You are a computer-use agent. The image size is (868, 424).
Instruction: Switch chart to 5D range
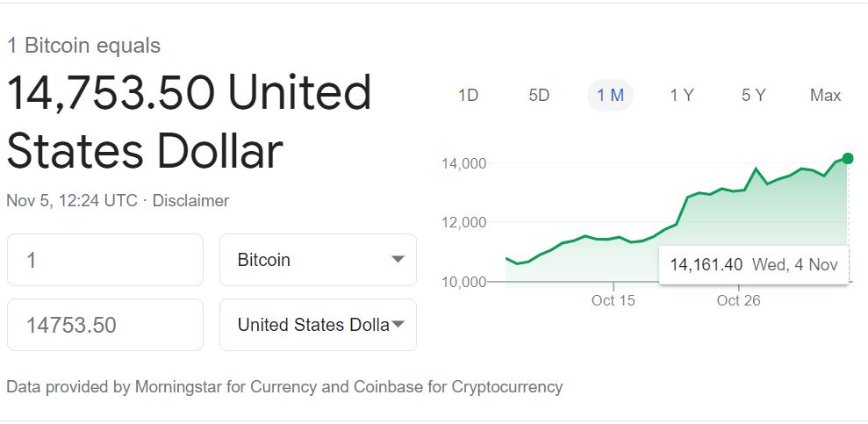tap(539, 95)
